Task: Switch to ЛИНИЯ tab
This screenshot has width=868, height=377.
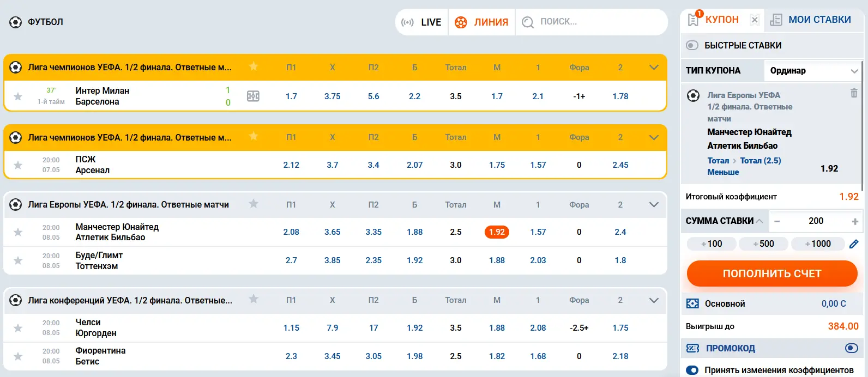Action: (x=481, y=22)
